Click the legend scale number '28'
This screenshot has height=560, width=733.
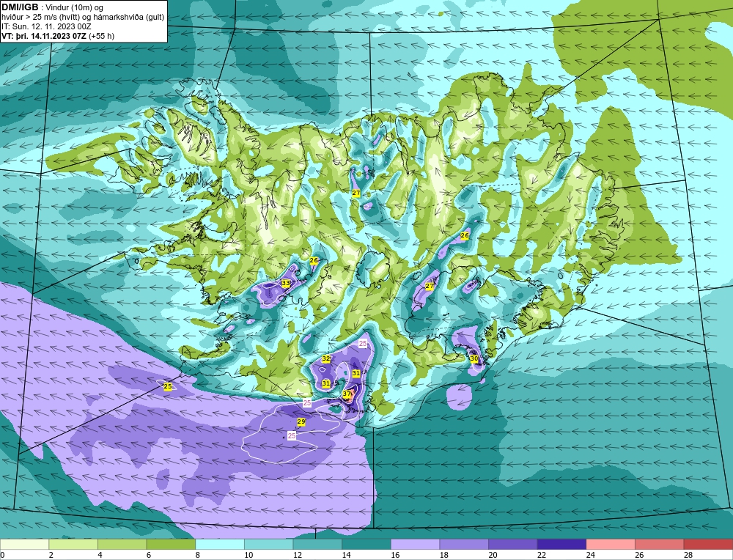(688, 555)
